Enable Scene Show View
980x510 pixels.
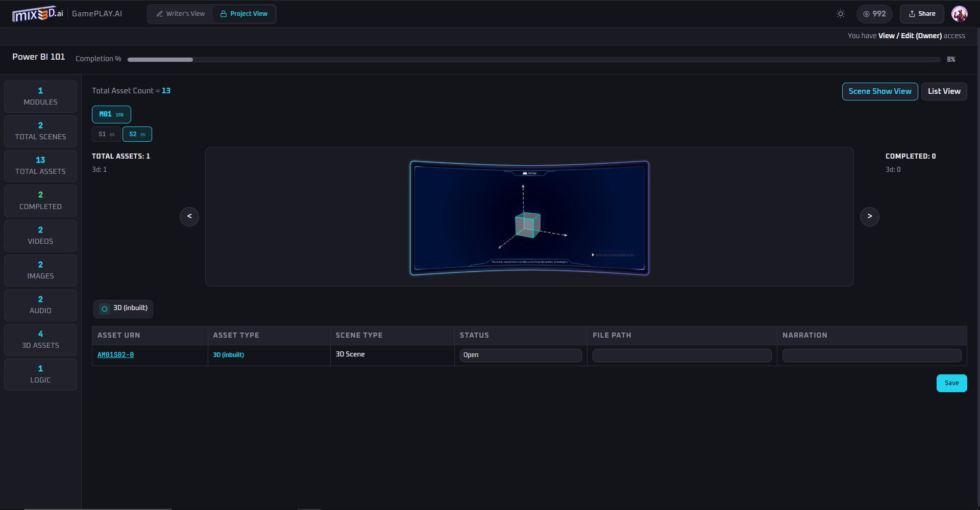coord(879,91)
